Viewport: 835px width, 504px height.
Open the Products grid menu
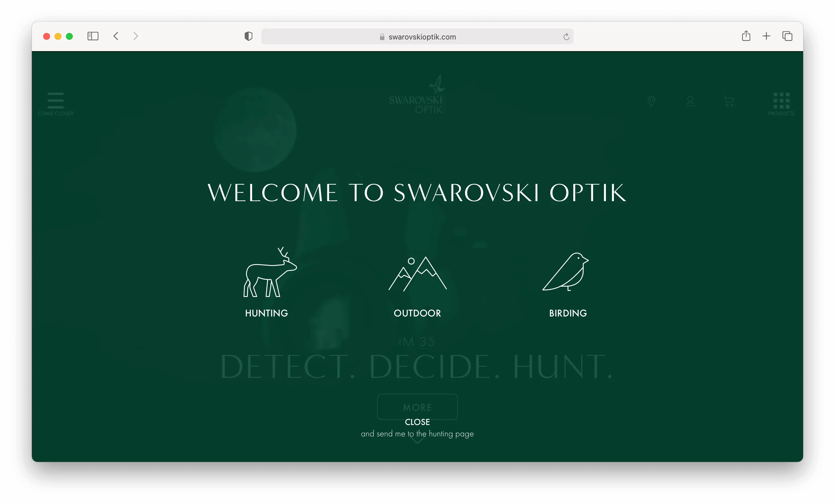tap(781, 101)
